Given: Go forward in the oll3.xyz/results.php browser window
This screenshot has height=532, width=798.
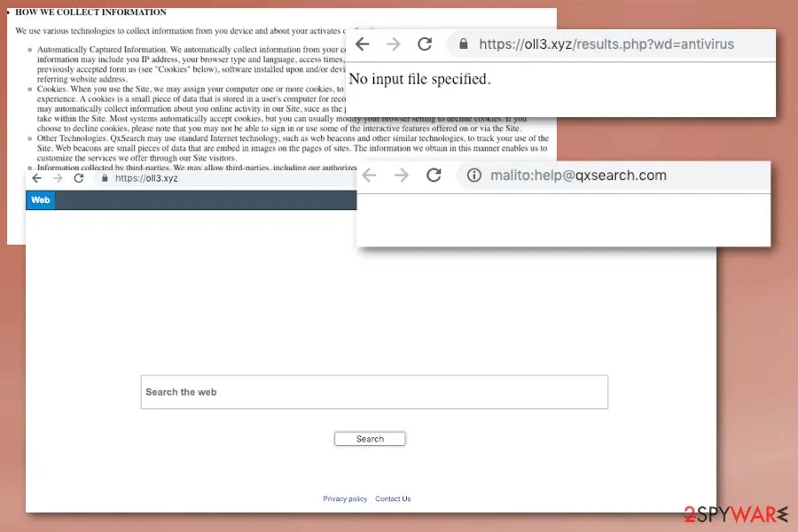Looking at the screenshot, I should (394, 44).
